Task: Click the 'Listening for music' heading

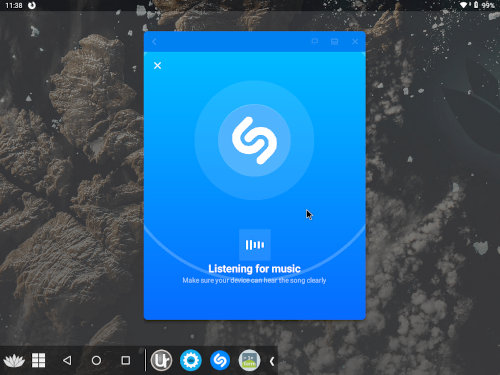Action: click(x=254, y=269)
